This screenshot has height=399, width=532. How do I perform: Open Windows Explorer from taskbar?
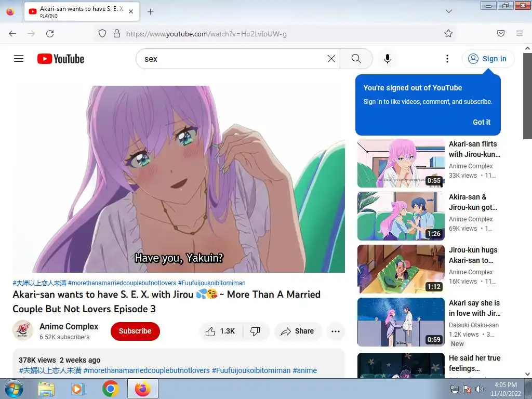(46, 389)
